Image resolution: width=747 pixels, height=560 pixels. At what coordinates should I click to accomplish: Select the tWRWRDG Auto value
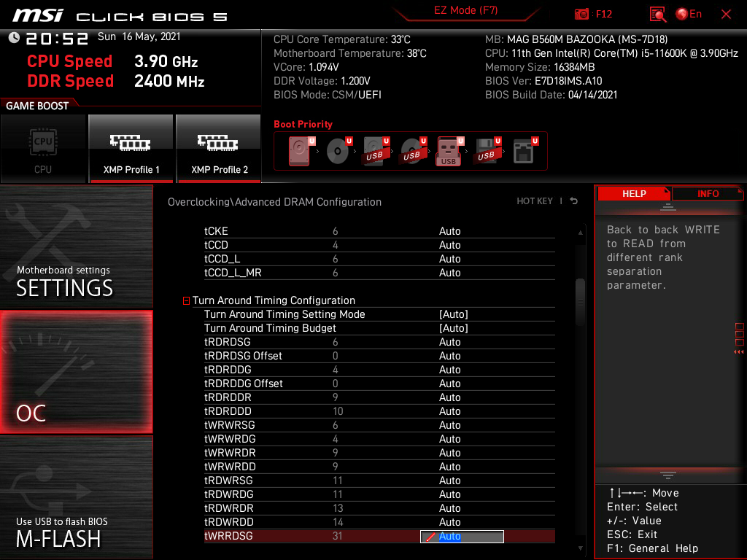pyautogui.click(x=449, y=438)
